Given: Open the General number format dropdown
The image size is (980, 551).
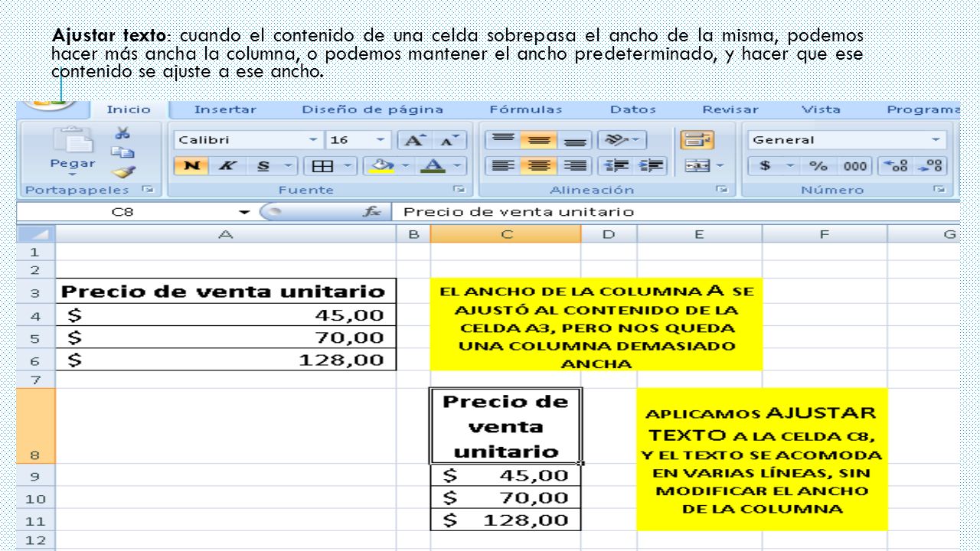Looking at the screenshot, I should (x=936, y=140).
